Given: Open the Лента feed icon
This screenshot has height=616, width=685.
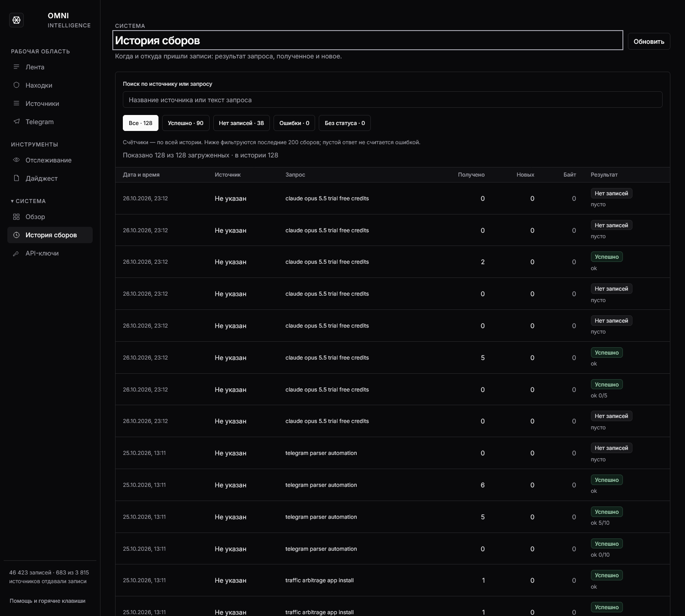Looking at the screenshot, I should tap(16, 67).
